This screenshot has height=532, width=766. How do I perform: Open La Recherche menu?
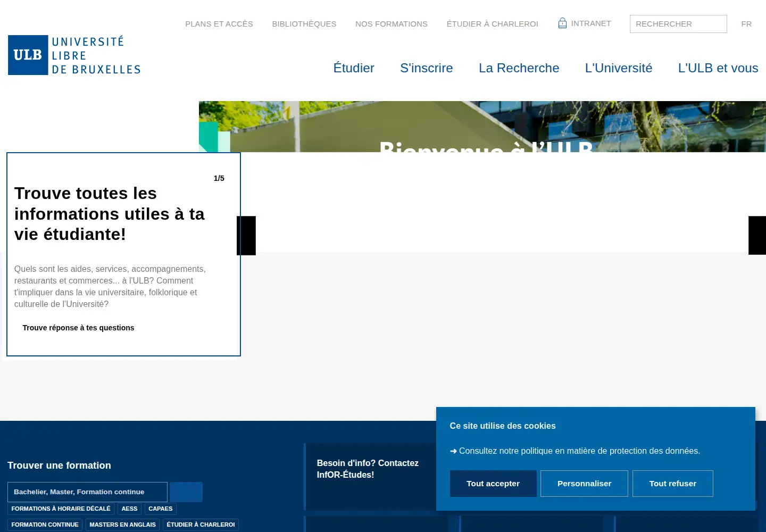tap(519, 68)
